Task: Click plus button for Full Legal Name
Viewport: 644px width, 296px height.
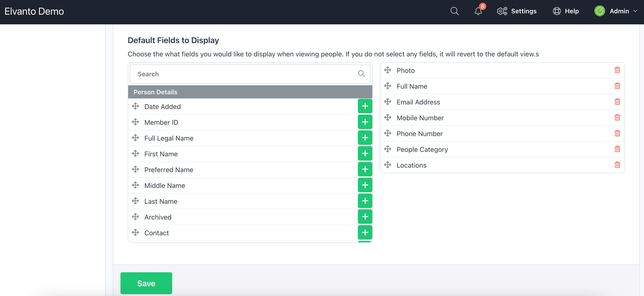Action: tap(365, 138)
